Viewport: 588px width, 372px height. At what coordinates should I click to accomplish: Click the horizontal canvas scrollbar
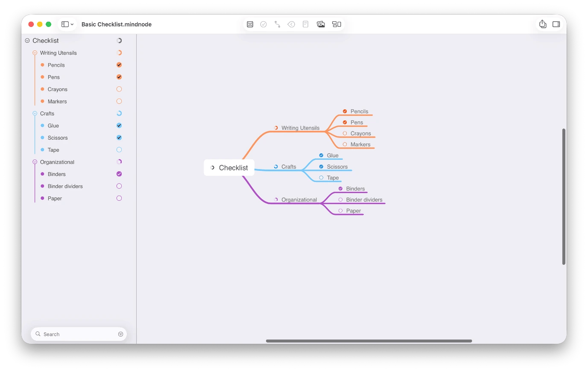point(369,341)
